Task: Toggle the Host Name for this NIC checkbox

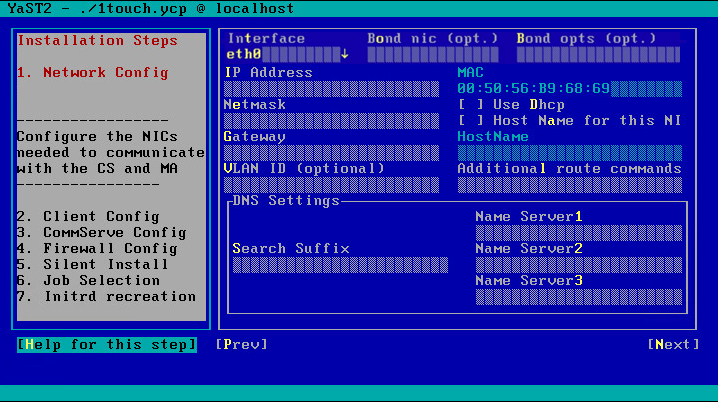Action: click(470, 120)
